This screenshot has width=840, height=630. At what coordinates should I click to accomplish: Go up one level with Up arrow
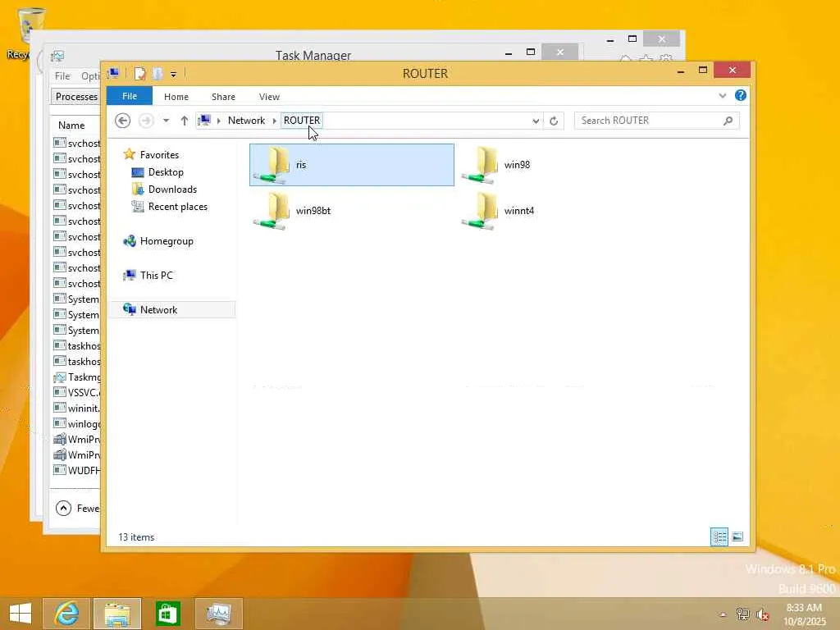tap(185, 121)
